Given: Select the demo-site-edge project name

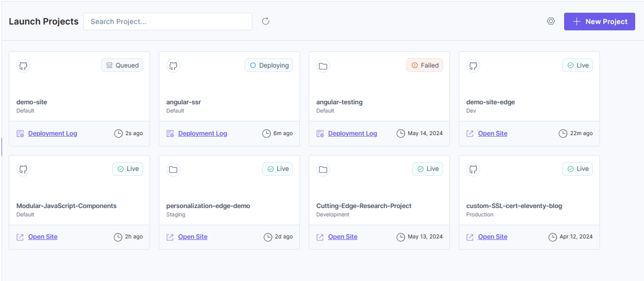Looking at the screenshot, I should (491, 102).
